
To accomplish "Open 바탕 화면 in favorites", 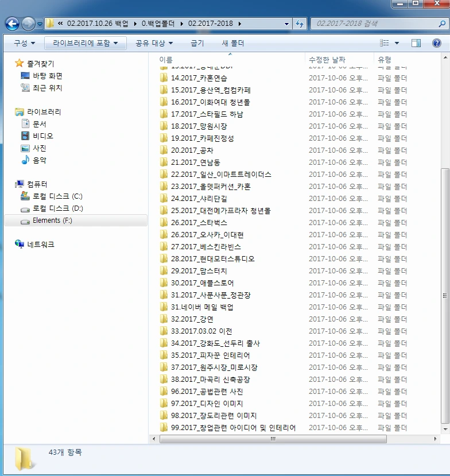I will point(48,76).
